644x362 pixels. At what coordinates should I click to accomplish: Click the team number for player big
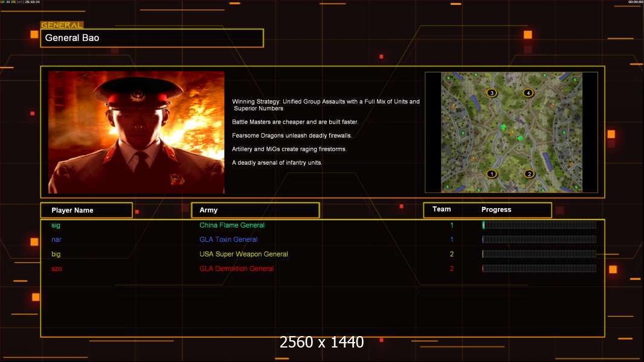(x=451, y=254)
